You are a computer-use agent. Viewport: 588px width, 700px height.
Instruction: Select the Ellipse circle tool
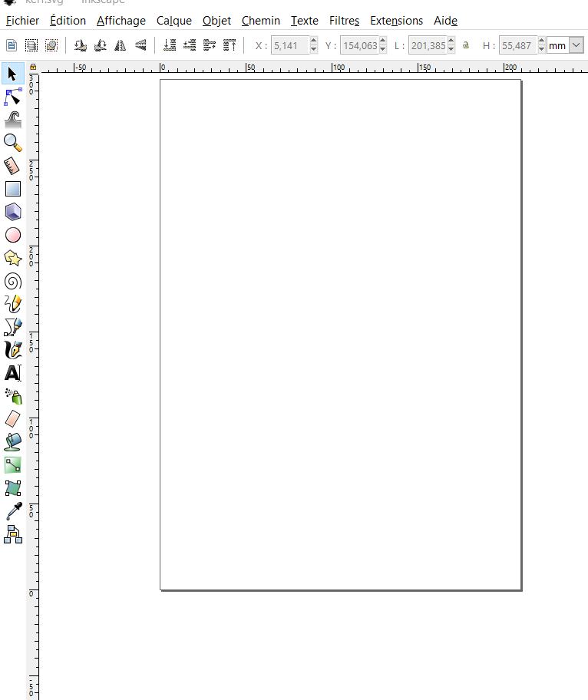(x=12, y=235)
